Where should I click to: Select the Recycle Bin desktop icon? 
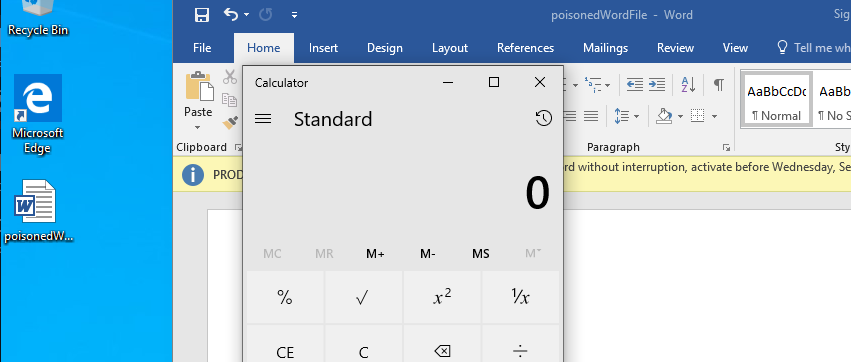37,18
